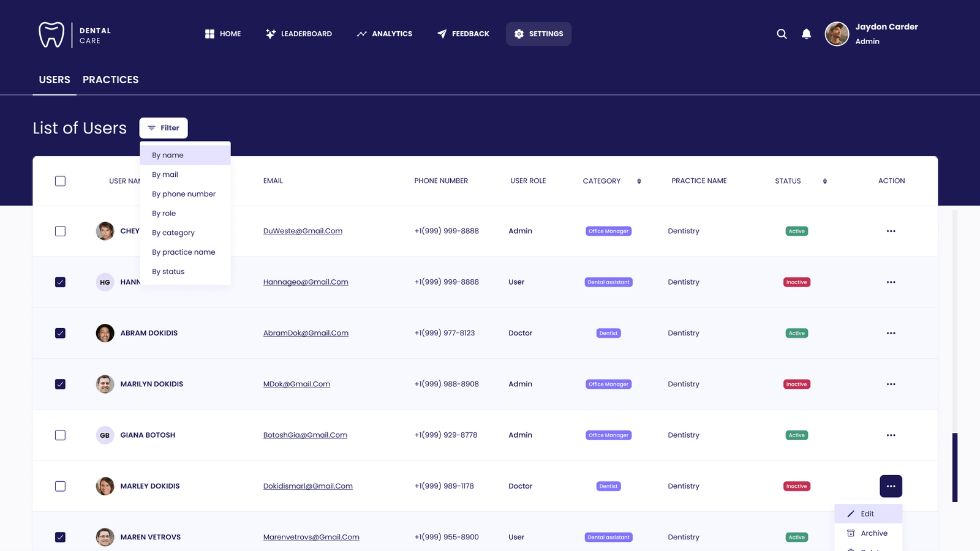Select 'By practice name' filter option
The width and height of the screenshot is (980, 551).
point(184,252)
